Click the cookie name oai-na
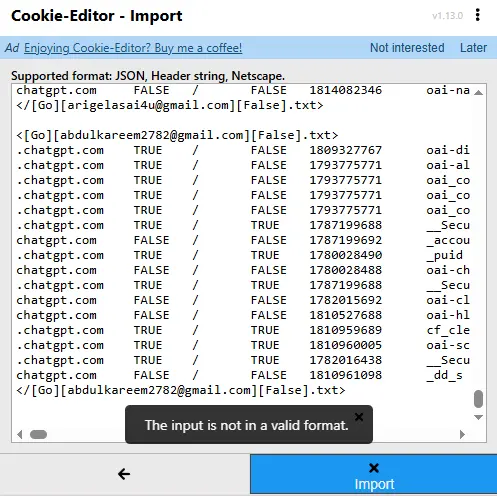 point(448,90)
